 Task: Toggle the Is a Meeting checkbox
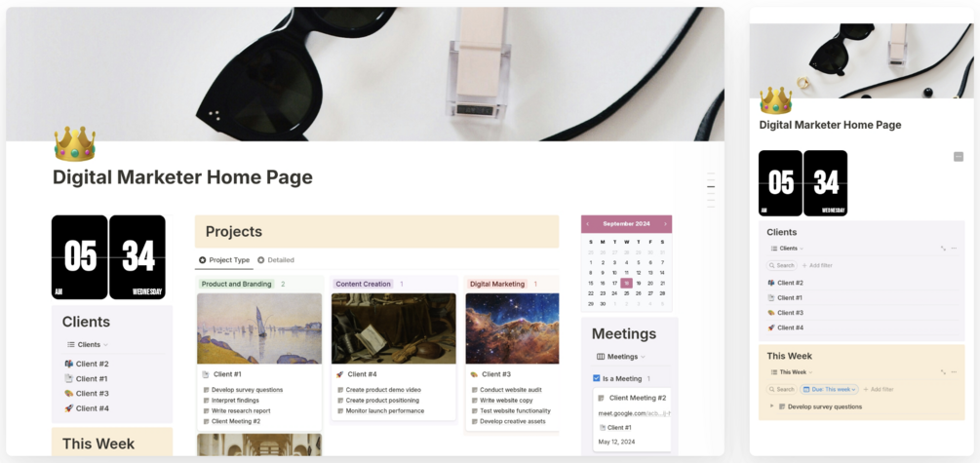click(596, 378)
